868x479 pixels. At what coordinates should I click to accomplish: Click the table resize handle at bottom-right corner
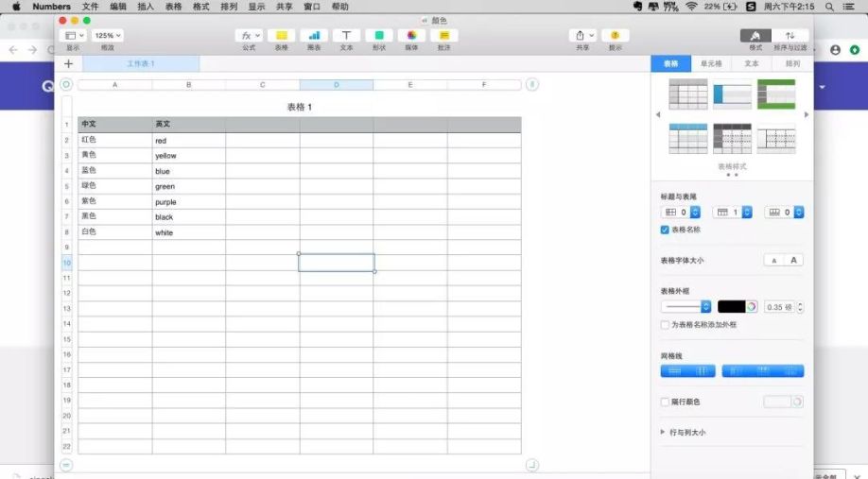click(x=532, y=465)
